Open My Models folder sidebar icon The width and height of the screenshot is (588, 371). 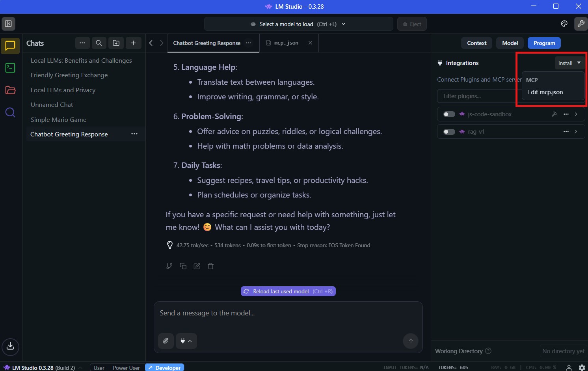[10, 90]
